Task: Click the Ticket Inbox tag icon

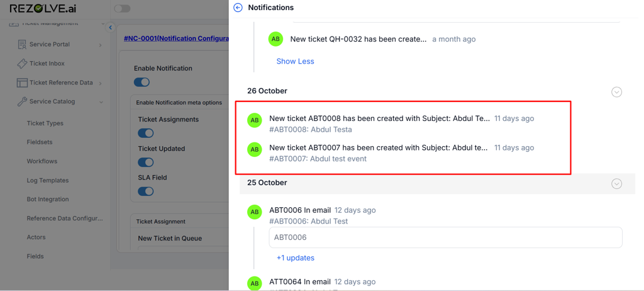Action: (x=22, y=64)
